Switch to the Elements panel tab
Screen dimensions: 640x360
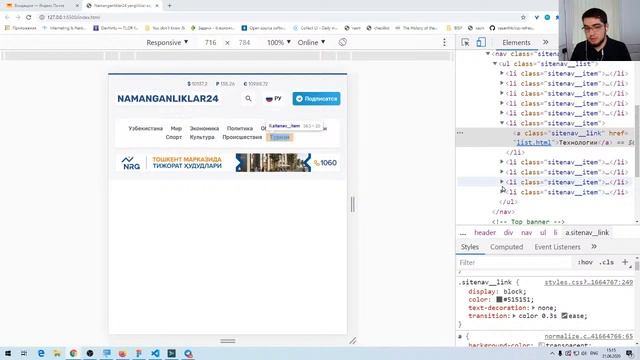click(x=516, y=42)
